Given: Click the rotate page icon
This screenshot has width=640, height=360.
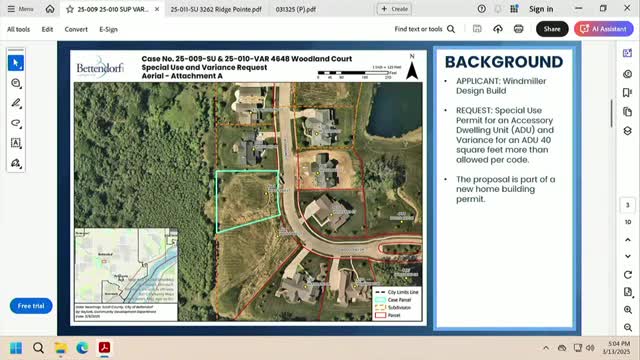Looking at the screenshot, I should tap(628, 275).
